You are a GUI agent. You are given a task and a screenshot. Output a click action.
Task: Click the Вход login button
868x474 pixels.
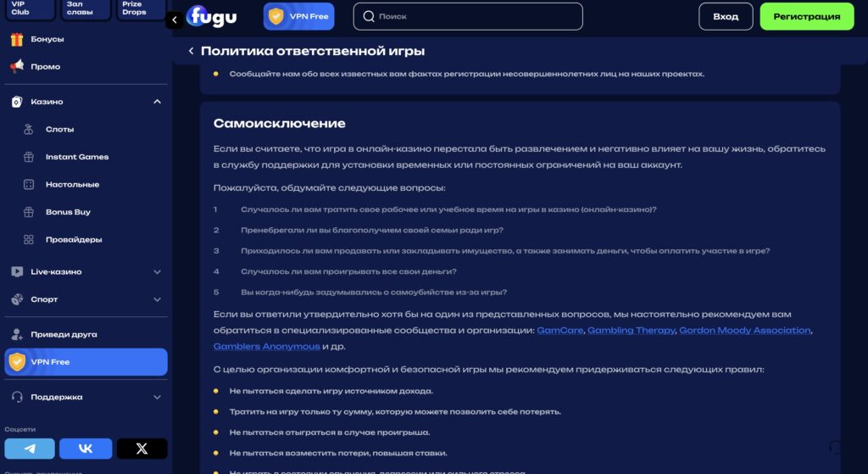726,17
